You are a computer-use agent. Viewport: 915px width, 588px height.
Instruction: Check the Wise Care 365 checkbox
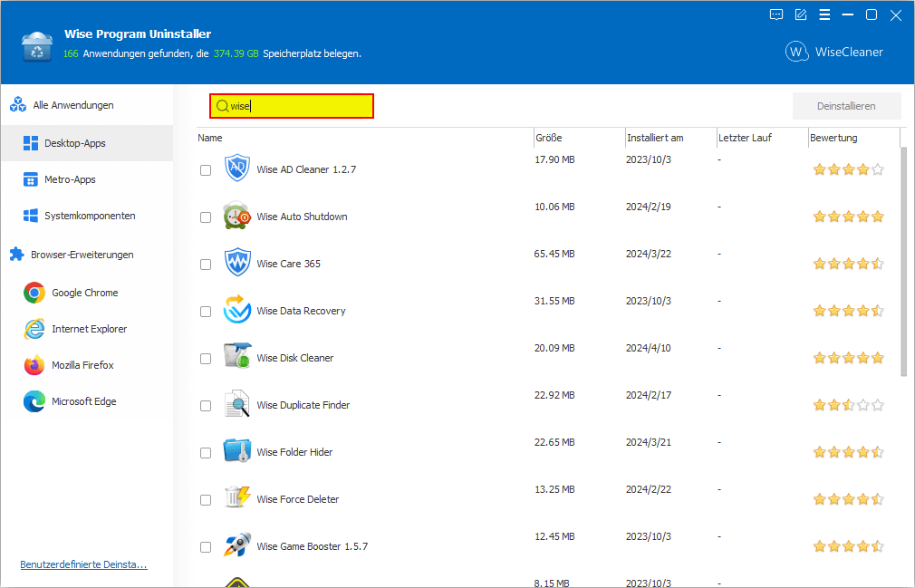[x=206, y=265]
